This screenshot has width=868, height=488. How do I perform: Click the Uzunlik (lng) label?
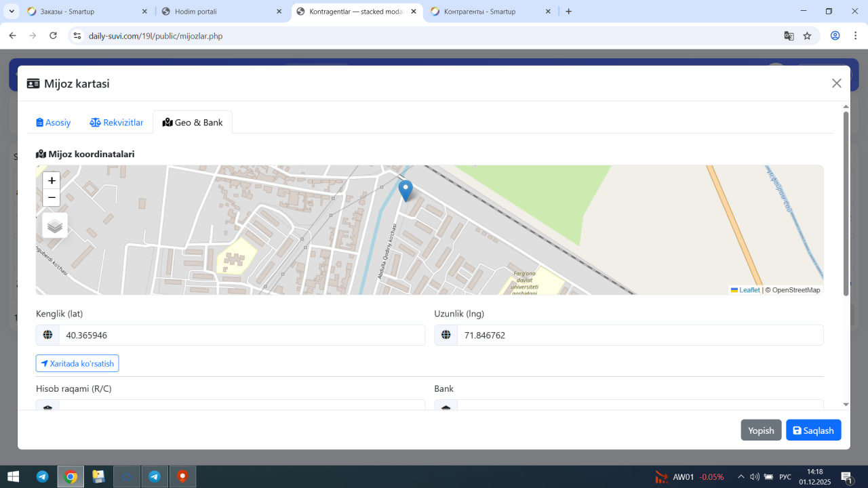click(459, 313)
